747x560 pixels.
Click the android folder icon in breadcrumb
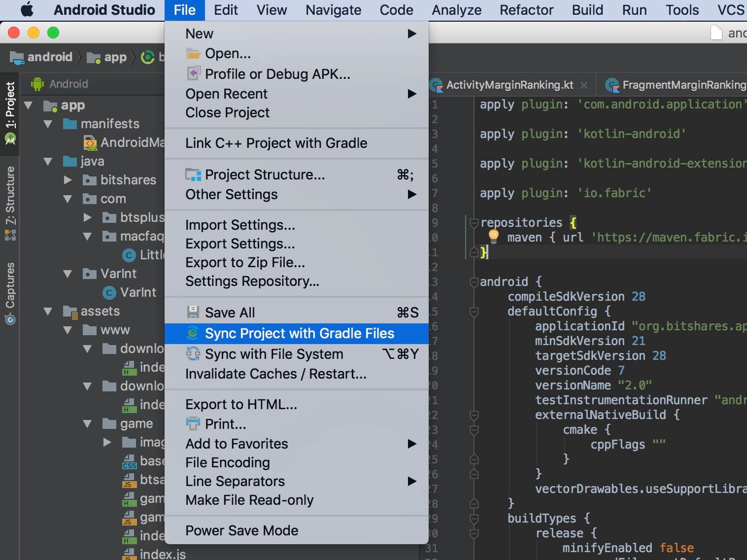(17, 58)
